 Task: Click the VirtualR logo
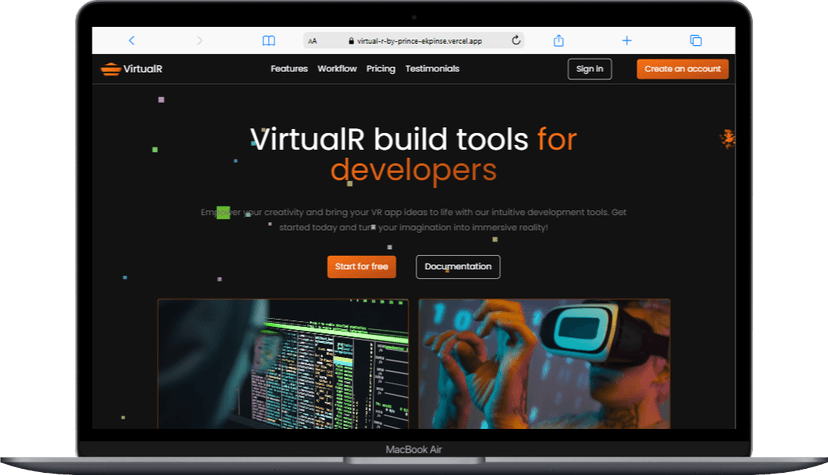[x=131, y=69]
